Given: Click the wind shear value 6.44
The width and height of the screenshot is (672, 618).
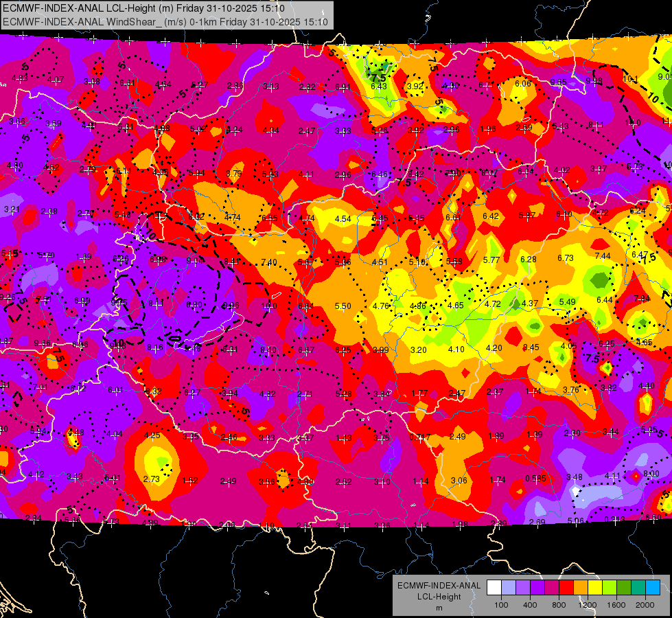Looking at the screenshot, I should tap(604, 300).
